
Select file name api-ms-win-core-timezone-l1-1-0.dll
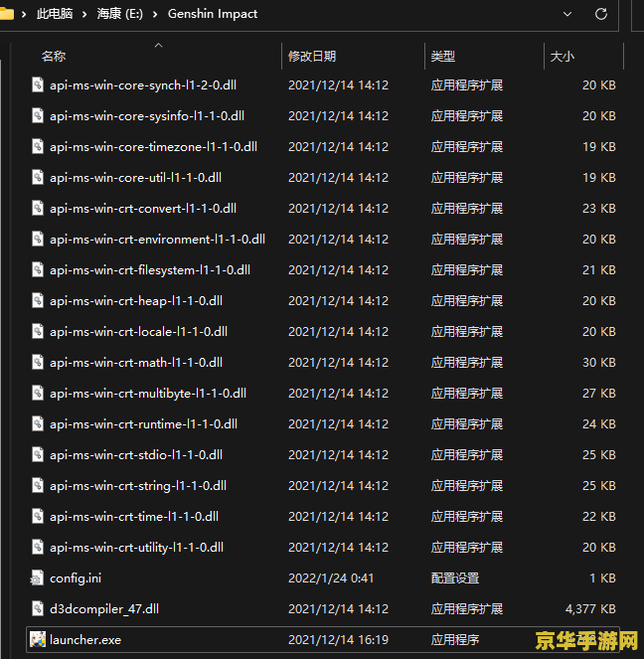click(153, 147)
